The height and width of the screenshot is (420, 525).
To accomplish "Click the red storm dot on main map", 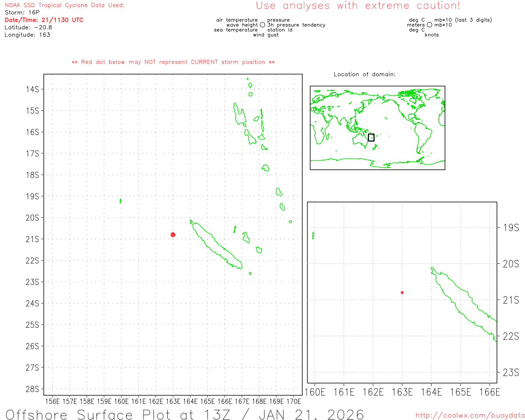I will tap(173, 235).
